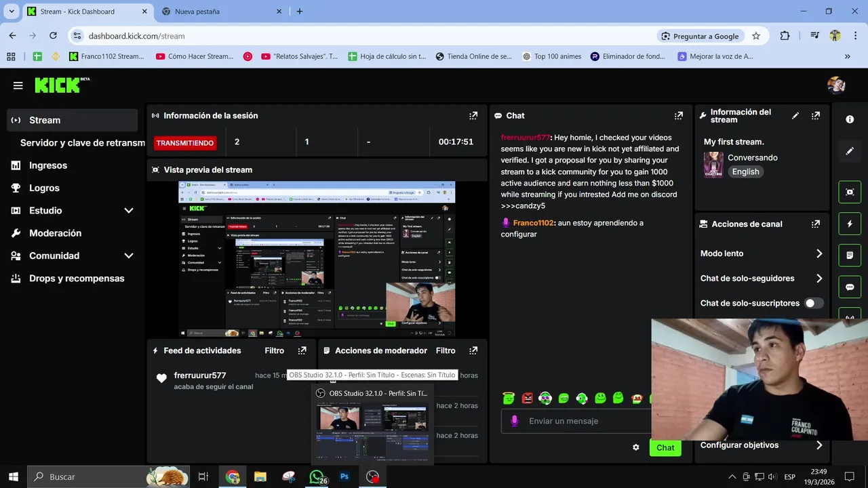Open Top 100 animes bookmark

551,56
